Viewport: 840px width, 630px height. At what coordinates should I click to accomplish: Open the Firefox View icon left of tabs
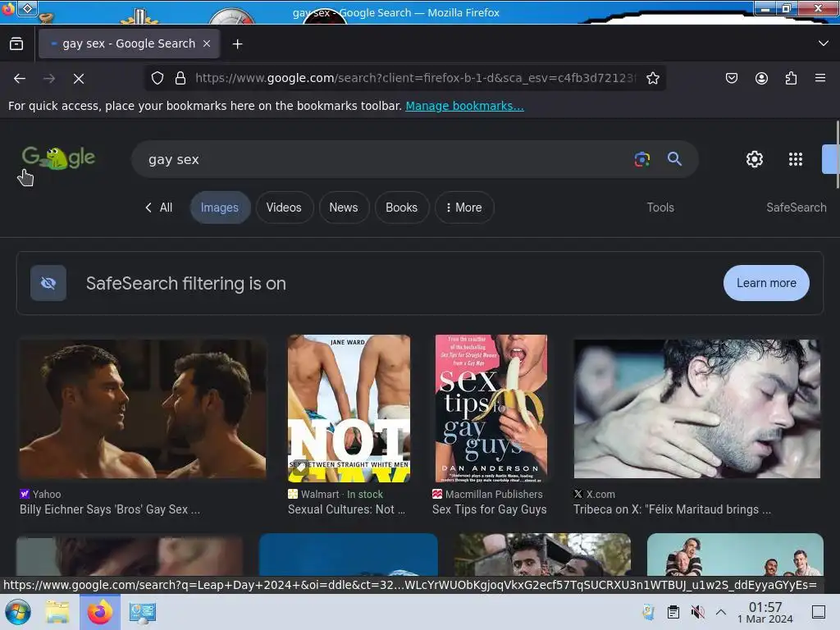(16, 44)
